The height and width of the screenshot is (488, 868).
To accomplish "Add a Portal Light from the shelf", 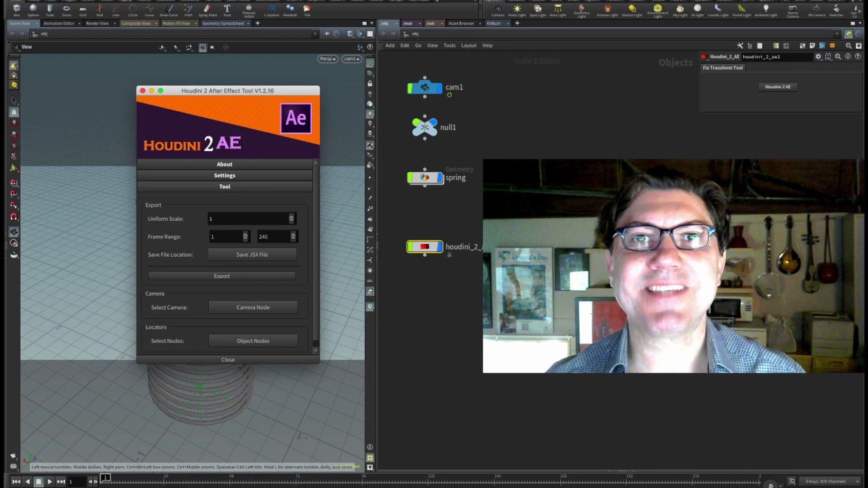I will (742, 11).
